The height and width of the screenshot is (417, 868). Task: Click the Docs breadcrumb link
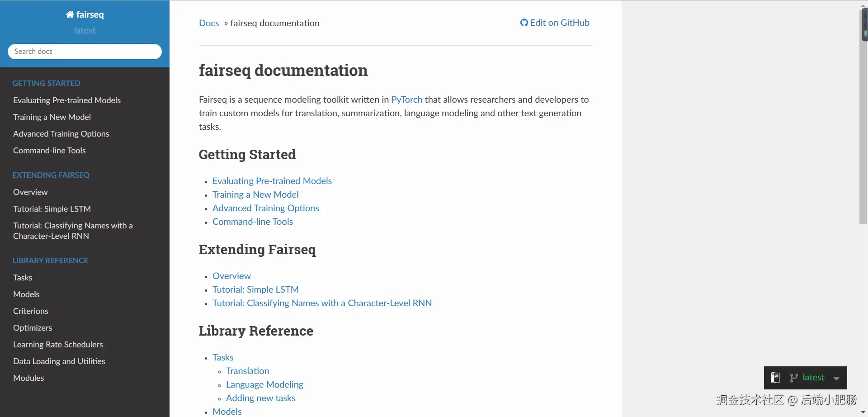click(x=209, y=23)
